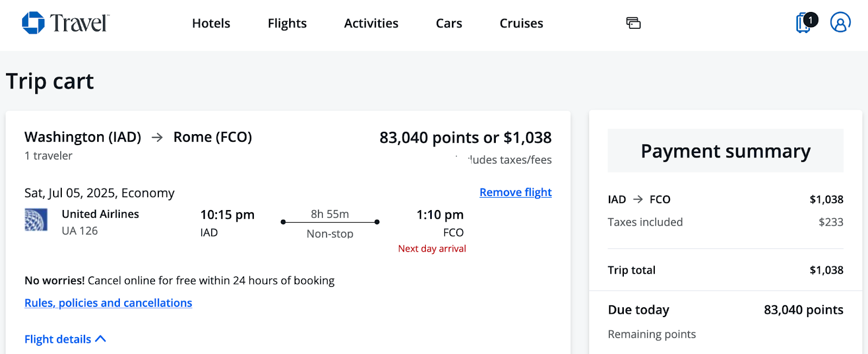Click the red Next day arrival notice
This screenshot has width=868, height=354.
[432, 249]
